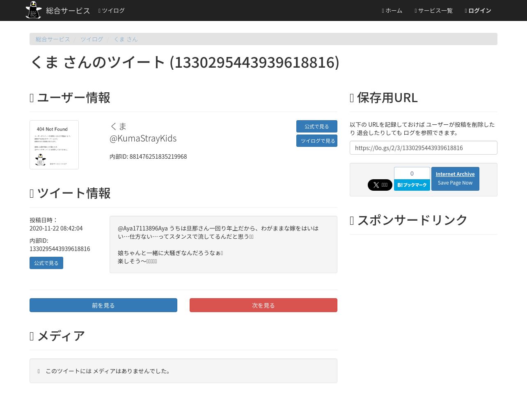
Task: Select ログイン in the top navigation
Action: [x=478, y=10]
